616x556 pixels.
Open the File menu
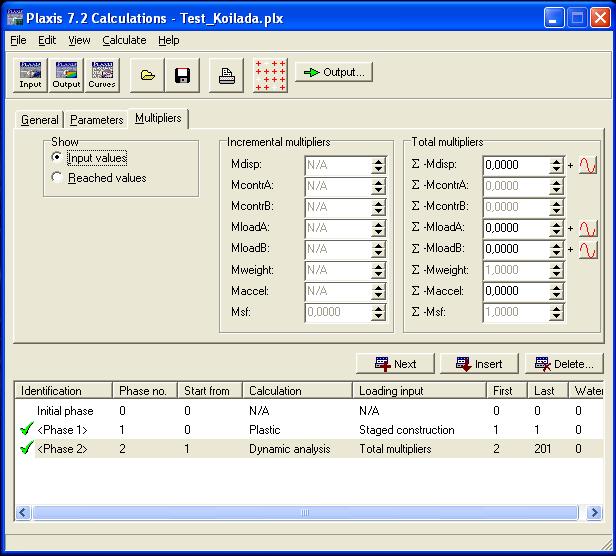coord(18,40)
